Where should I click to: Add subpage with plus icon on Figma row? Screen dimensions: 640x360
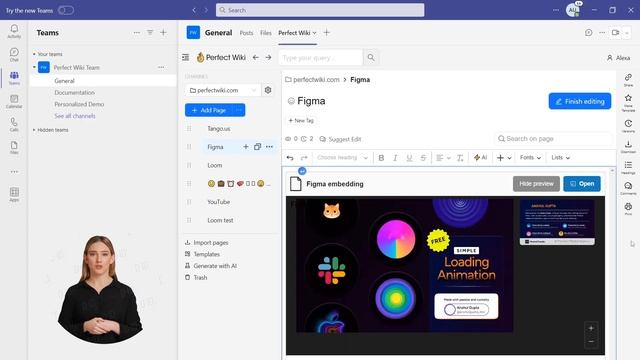[246, 147]
